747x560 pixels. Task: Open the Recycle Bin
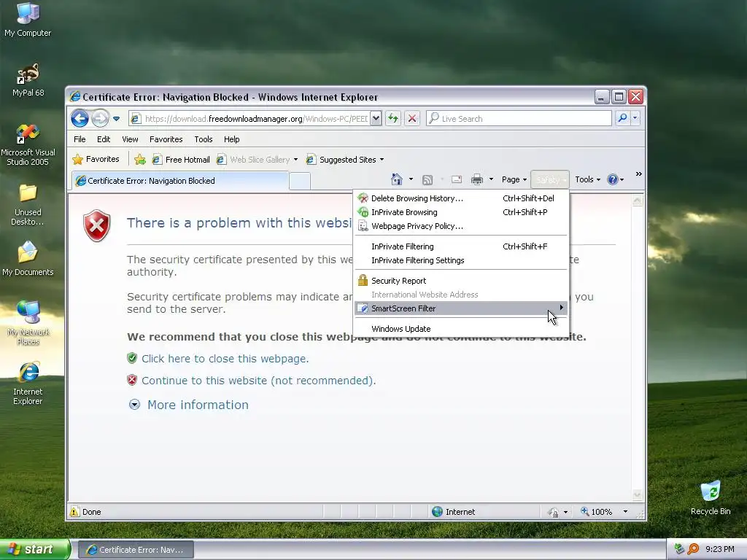711,498
